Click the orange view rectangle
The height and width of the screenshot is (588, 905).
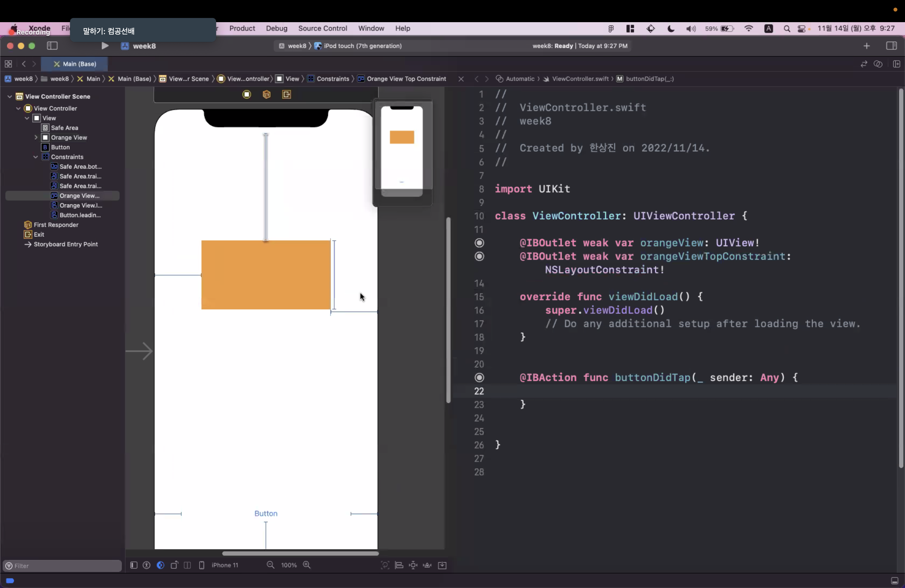coord(266,275)
